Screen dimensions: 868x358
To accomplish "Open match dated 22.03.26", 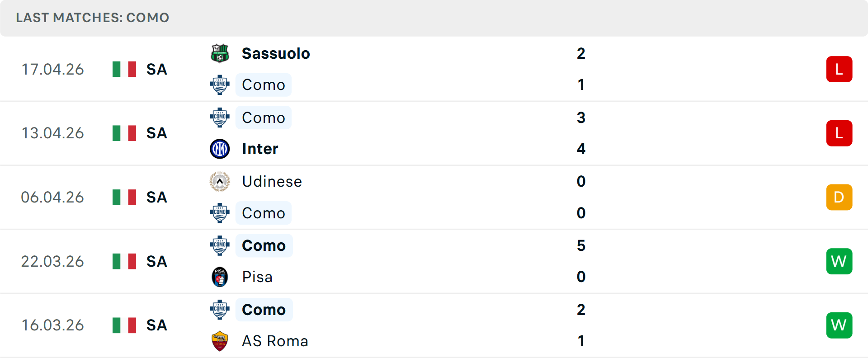I will click(x=52, y=261).
